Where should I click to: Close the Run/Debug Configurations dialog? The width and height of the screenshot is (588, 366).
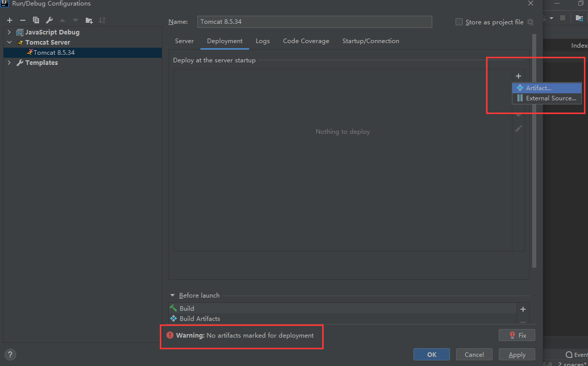pyautogui.click(x=531, y=3)
